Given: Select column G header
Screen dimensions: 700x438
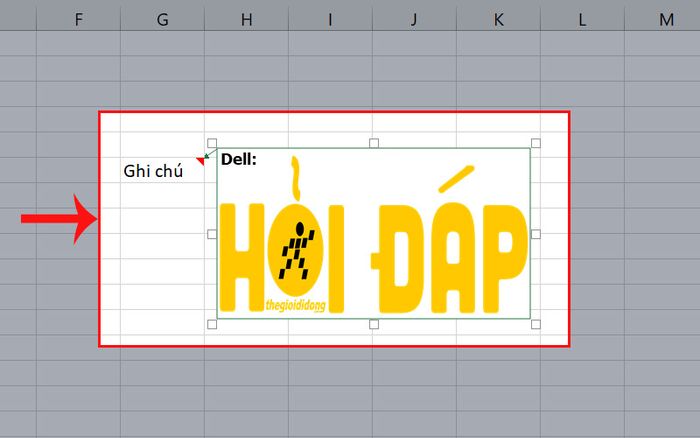Looking at the screenshot, I should coord(162,20).
